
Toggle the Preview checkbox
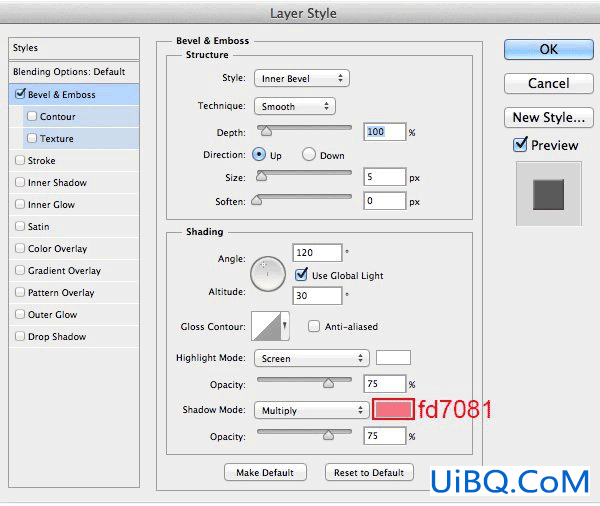[x=520, y=144]
